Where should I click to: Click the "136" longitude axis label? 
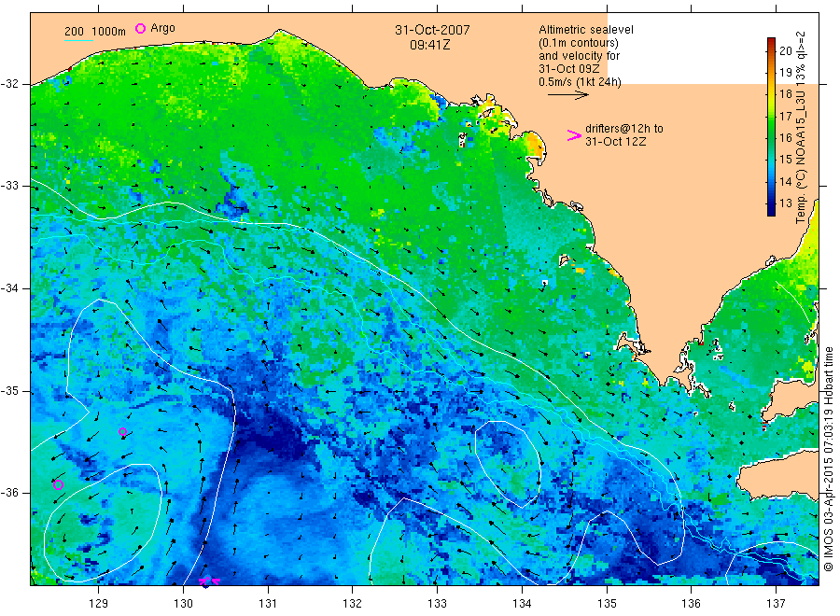(691, 604)
